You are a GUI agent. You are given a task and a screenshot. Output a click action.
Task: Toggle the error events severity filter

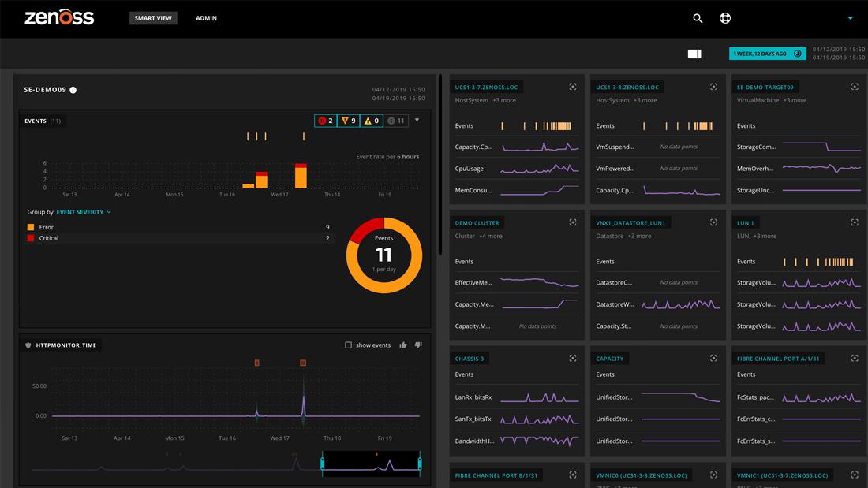(x=348, y=121)
